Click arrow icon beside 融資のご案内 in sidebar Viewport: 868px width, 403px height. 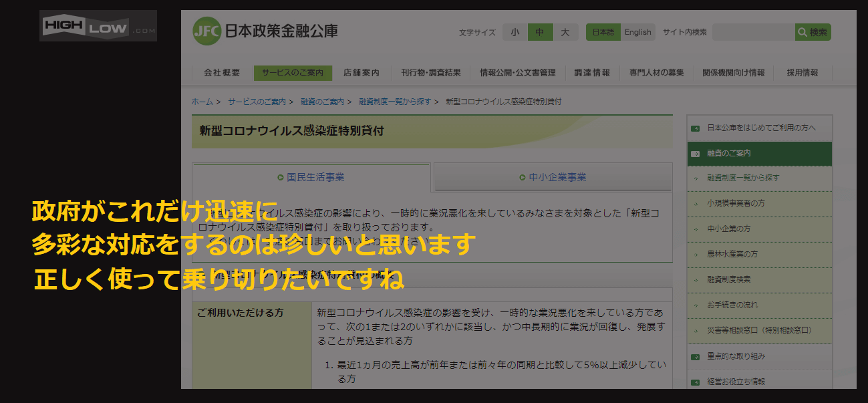pyautogui.click(x=696, y=154)
